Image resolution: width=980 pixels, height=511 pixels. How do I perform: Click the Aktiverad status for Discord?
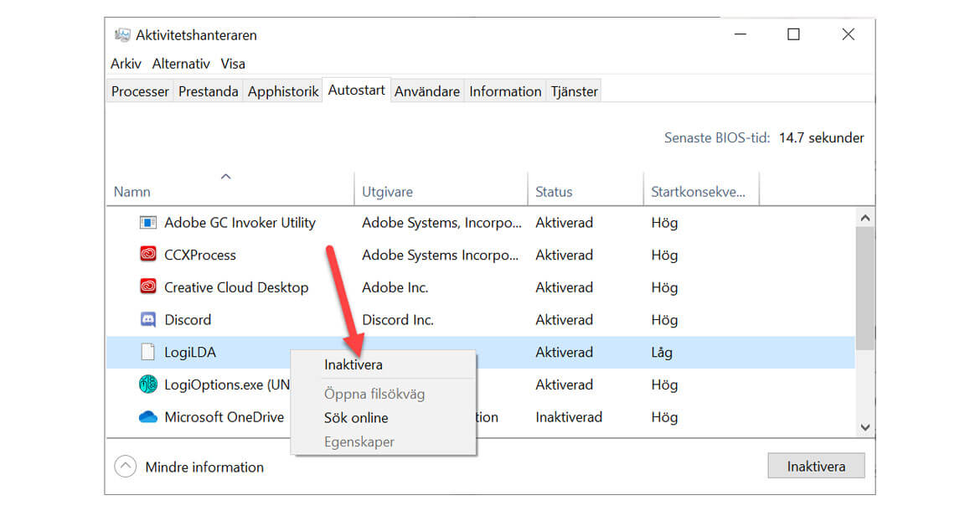(565, 320)
